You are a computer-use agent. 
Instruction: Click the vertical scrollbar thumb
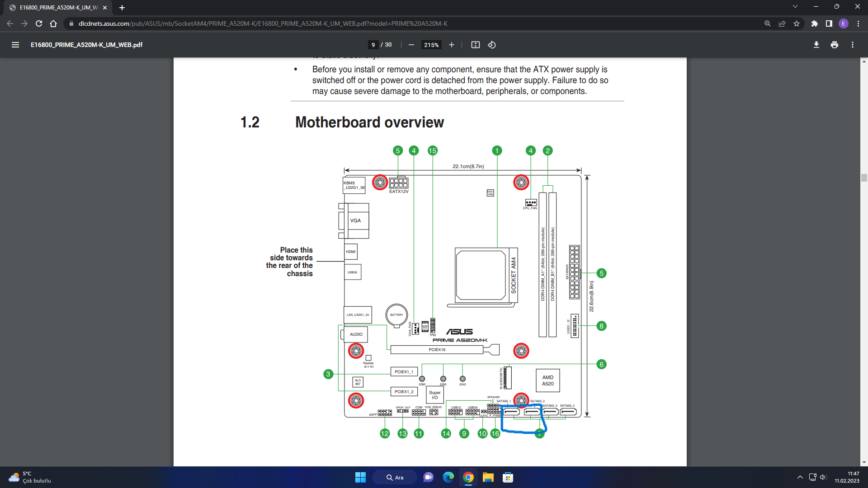point(864,178)
